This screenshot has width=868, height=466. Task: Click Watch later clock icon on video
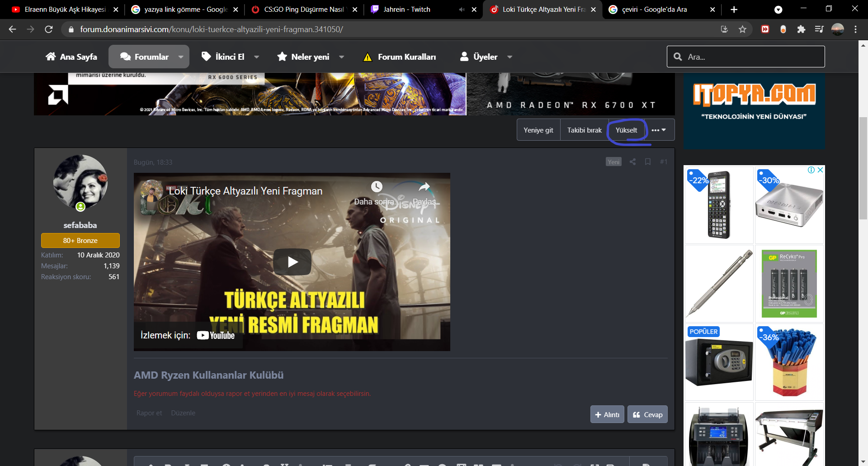pyautogui.click(x=377, y=186)
